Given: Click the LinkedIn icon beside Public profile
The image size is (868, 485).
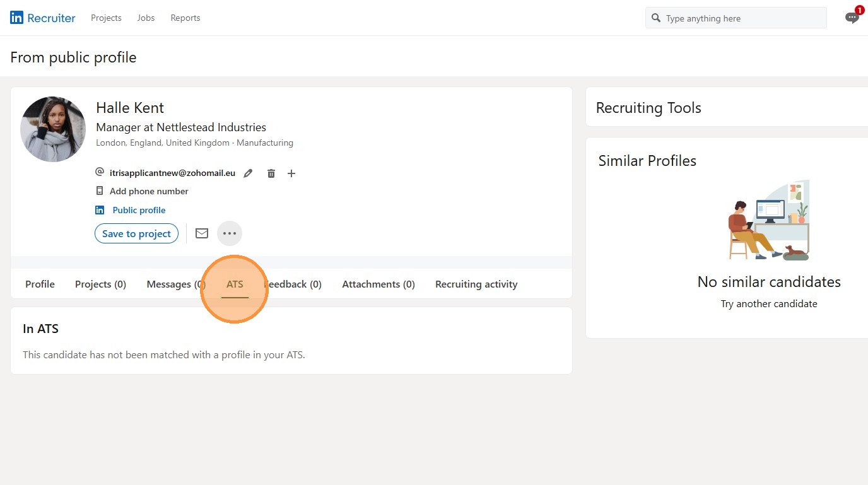Looking at the screenshot, I should [100, 210].
